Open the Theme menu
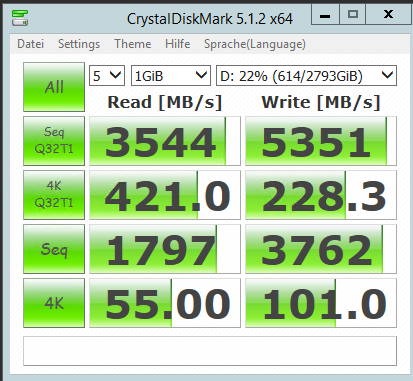This screenshot has width=413, height=381. 133,44
